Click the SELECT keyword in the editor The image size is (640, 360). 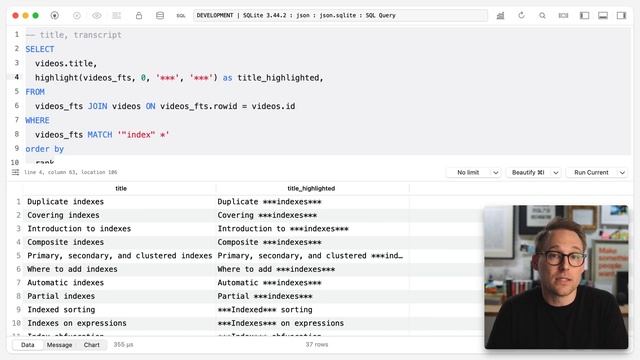click(40, 49)
